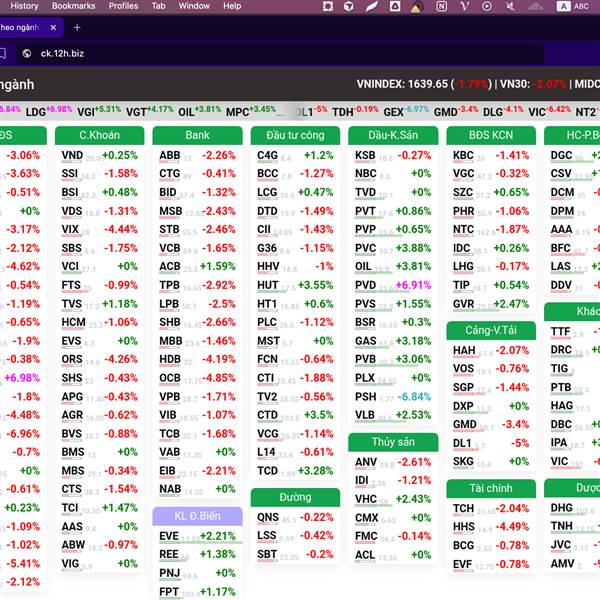Open the HUT stock symbol
This screenshot has width=600, height=600.
pyautogui.click(x=267, y=285)
